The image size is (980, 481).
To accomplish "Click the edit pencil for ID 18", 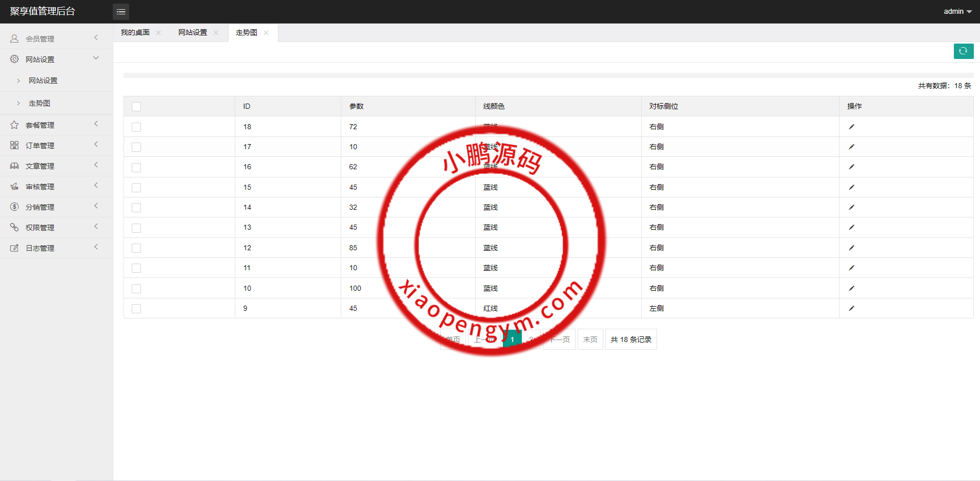I will tap(851, 127).
